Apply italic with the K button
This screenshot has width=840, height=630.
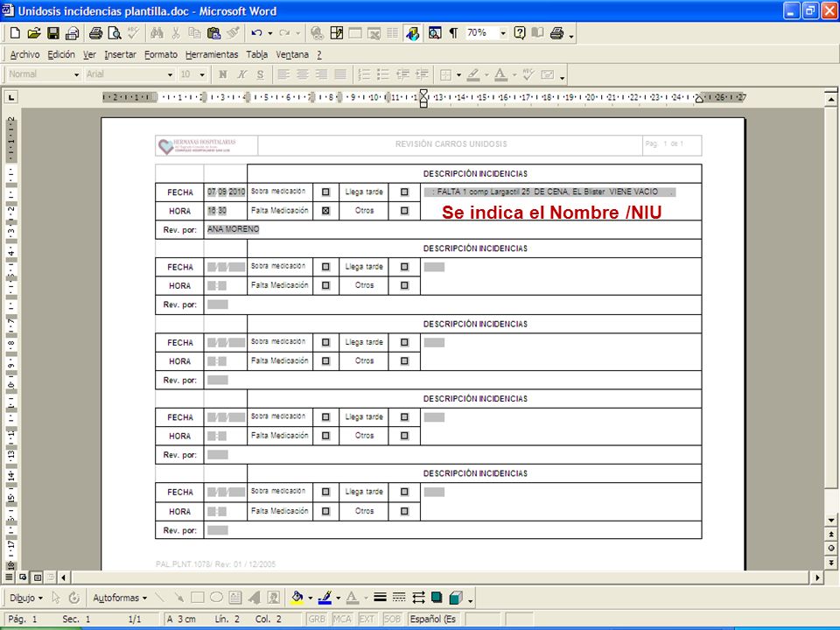pyautogui.click(x=241, y=74)
